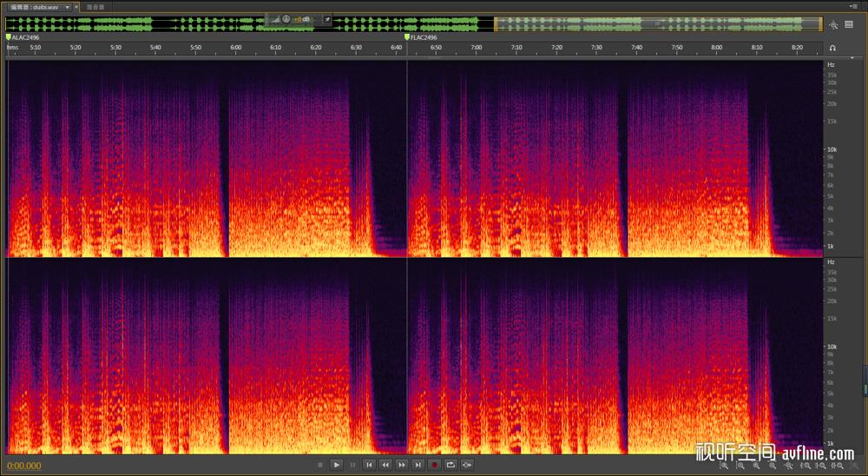The width and height of the screenshot is (868, 476).
Task: Toggle the spectral display list icon
Action: (x=849, y=24)
